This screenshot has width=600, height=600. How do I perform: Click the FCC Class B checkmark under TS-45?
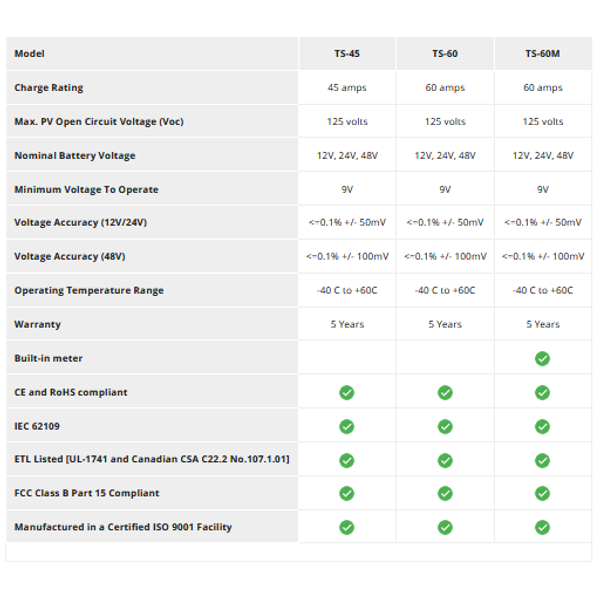[347, 494]
